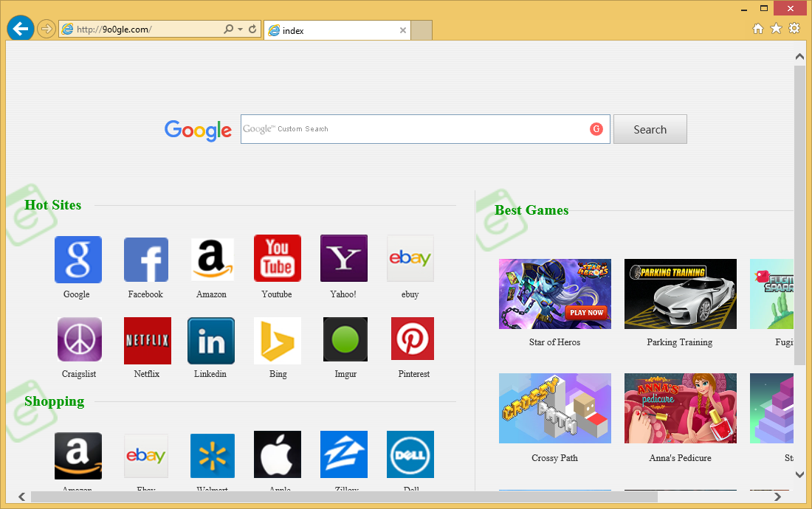The height and width of the screenshot is (509, 812).
Task: Click the red G icon in search box
Action: click(x=596, y=129)
